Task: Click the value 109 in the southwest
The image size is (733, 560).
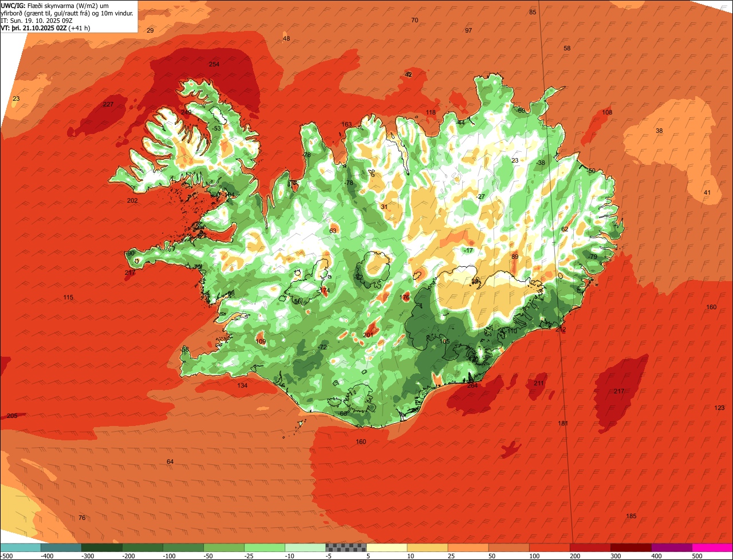Action: [261, 341]
